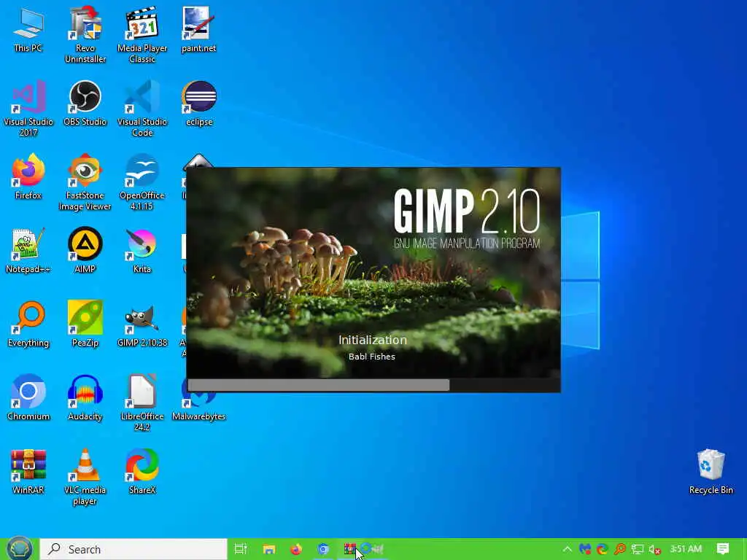The image size is (747, 560).
Task: Open Media Player Classic shortcut
Action: coord(142,35)
